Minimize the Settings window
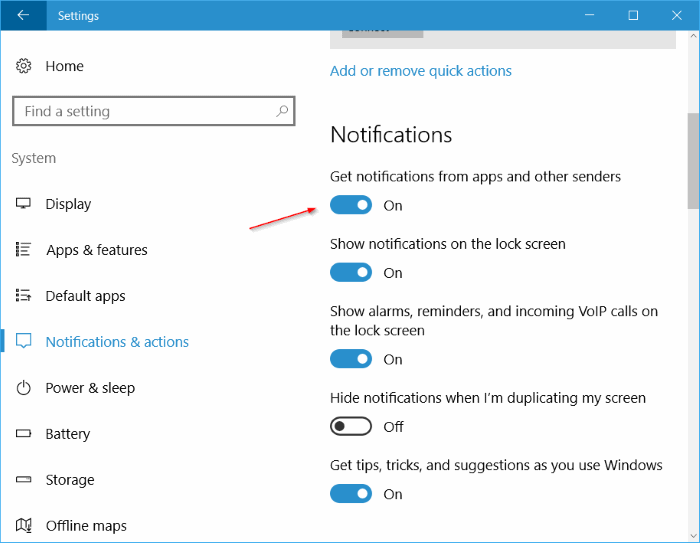Screen dimensions: 700x543 pos(589,15)
